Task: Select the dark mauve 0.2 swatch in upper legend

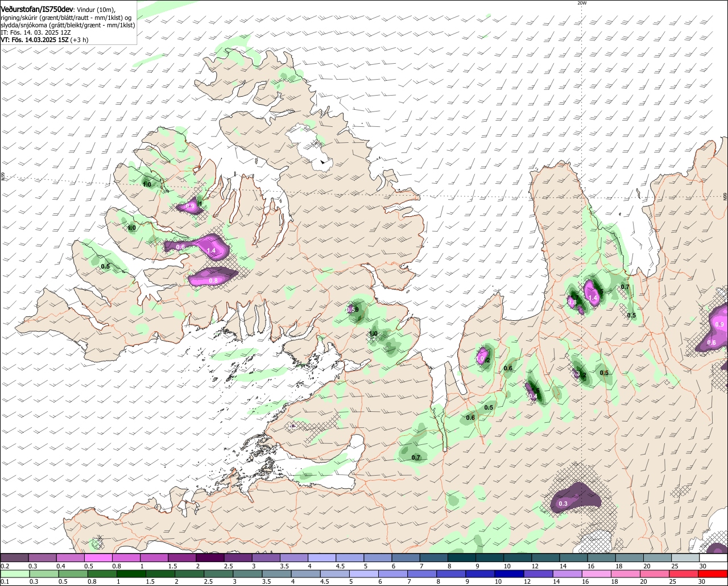Action: click(x=14, y=558)
